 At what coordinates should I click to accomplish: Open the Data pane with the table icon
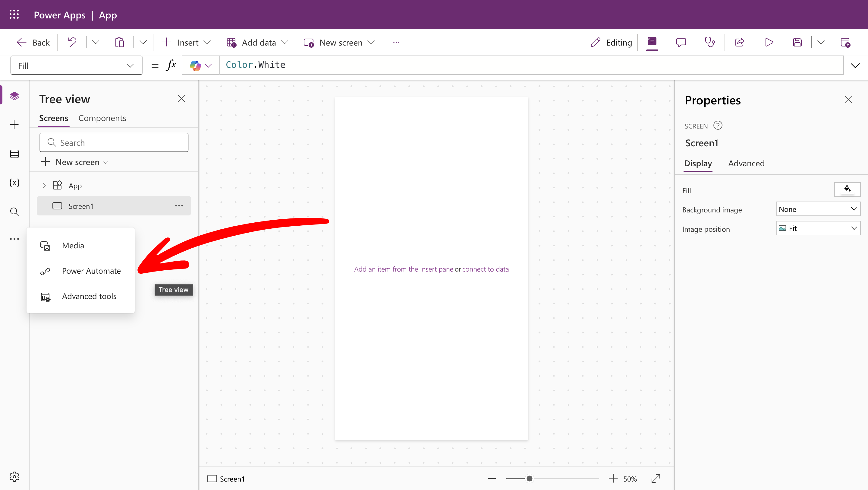click(x=14, y=154)
